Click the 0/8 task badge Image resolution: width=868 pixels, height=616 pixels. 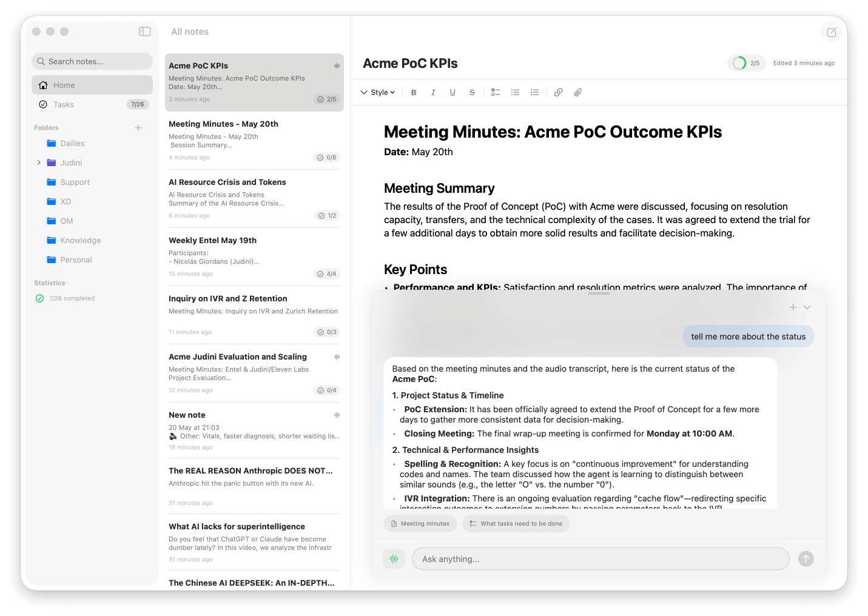coord(327,158)
